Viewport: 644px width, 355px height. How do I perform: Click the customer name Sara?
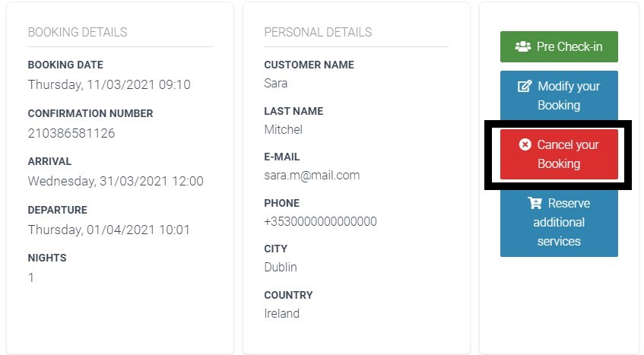(275, 84)
